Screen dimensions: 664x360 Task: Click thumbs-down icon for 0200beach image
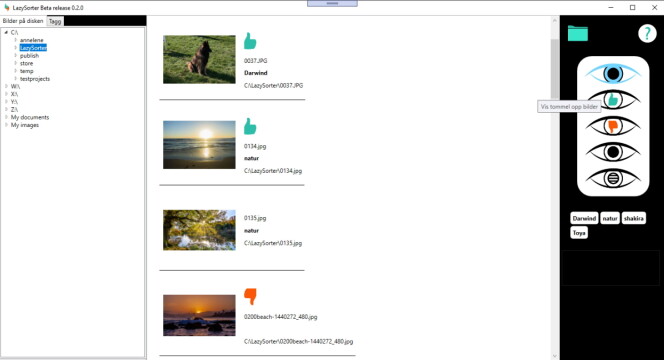pyautogui.click(x=250, y=296)
